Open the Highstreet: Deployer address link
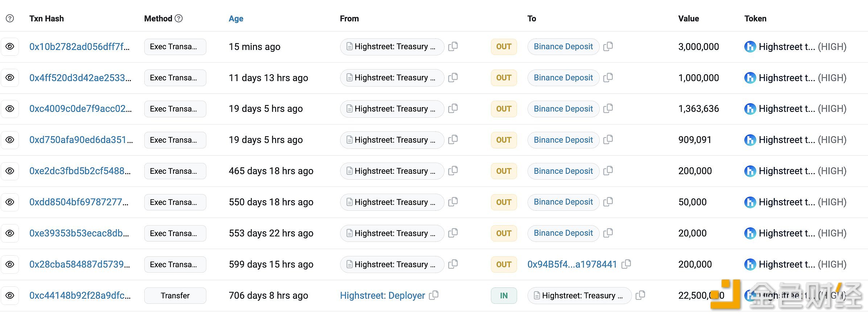868x315 pixels. click(382, 295)
